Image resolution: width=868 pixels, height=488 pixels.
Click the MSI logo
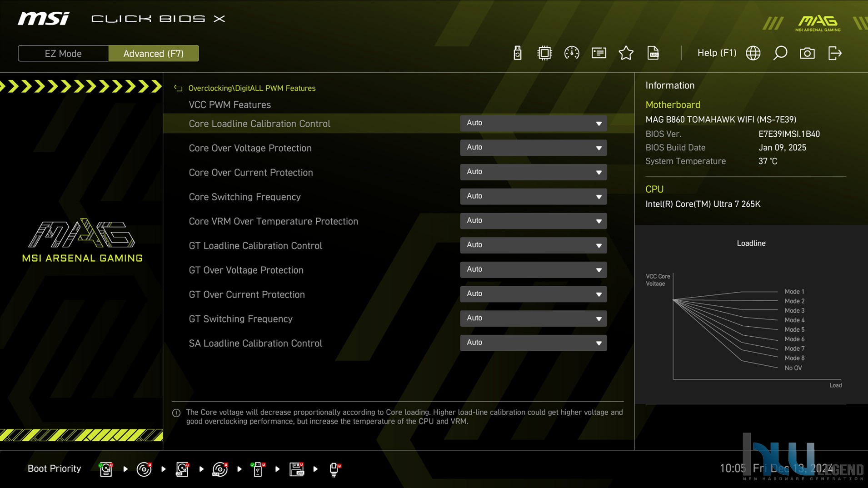(44, 19)
